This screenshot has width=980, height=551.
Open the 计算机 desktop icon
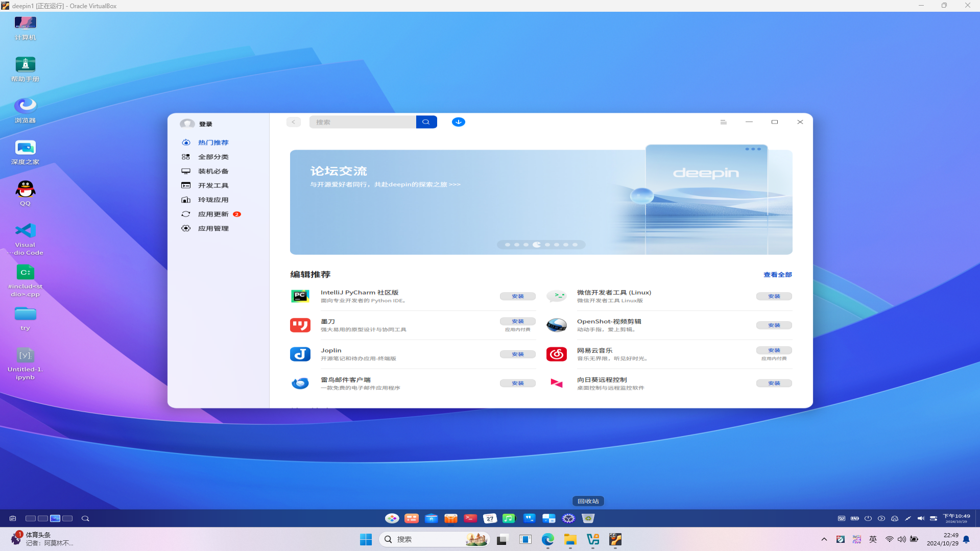coord(25,28)
